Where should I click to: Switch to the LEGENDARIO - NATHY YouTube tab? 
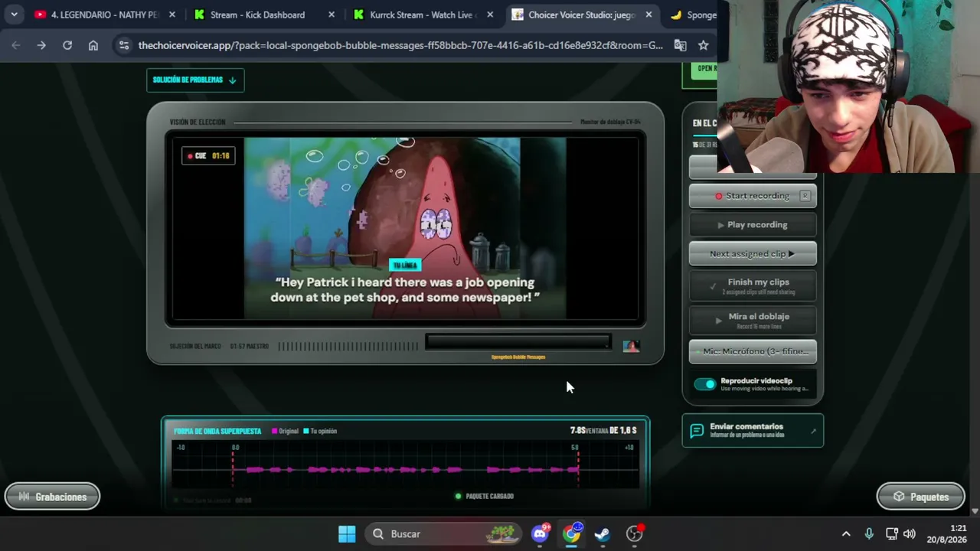[x=103, y=15]
